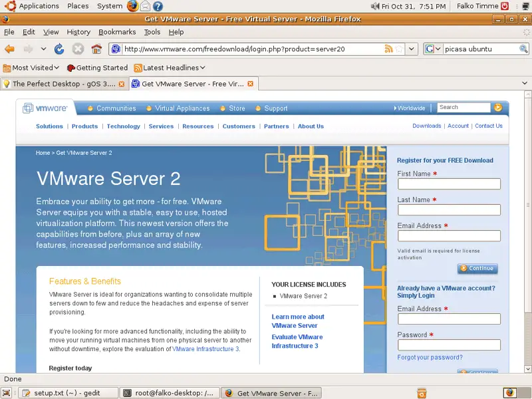Click the site identity icon in address bar
The image size is (532, 399).
[116, 49]
